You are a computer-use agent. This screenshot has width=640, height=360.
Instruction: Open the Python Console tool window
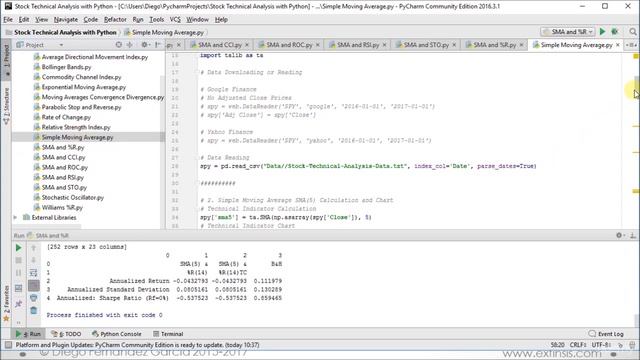[x=117, y=334]
